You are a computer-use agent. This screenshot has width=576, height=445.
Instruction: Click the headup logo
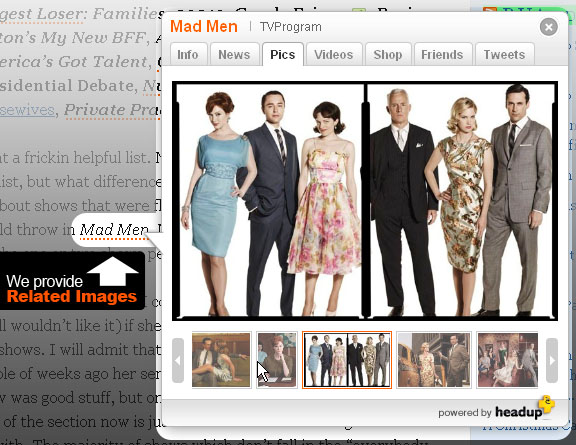(x=524, y=409)
